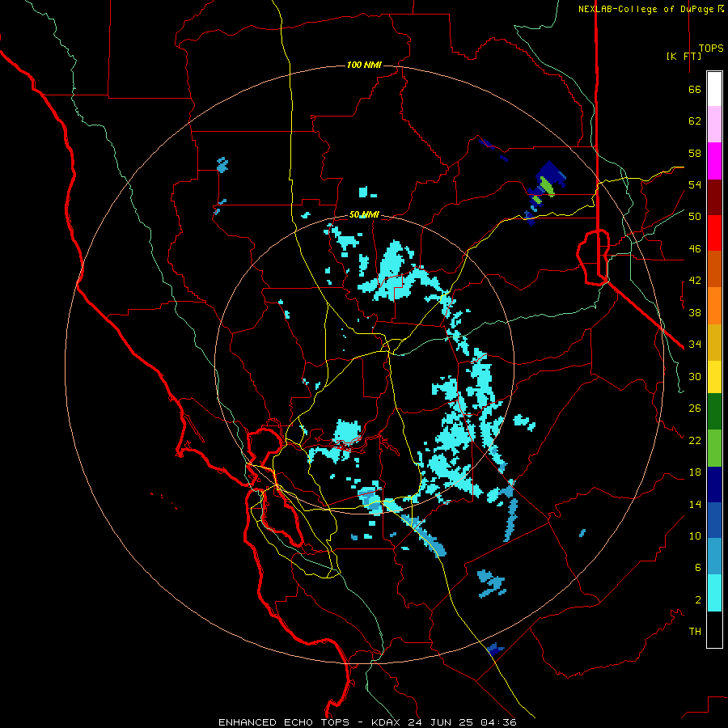Click the KDAX station identifier
Image resolution: width=728 pixels, height=728 pixels.
pyautogui.click(x=387, y=722)
